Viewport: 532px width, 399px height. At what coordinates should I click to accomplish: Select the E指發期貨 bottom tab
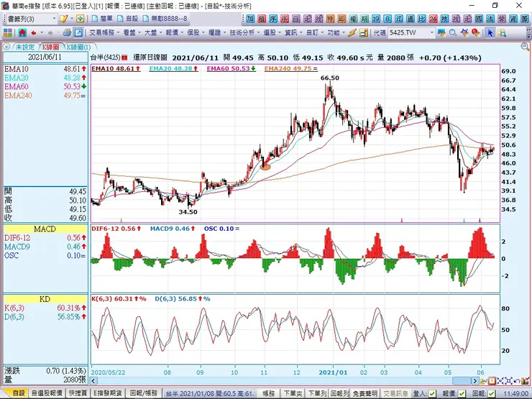click(108, 393)
